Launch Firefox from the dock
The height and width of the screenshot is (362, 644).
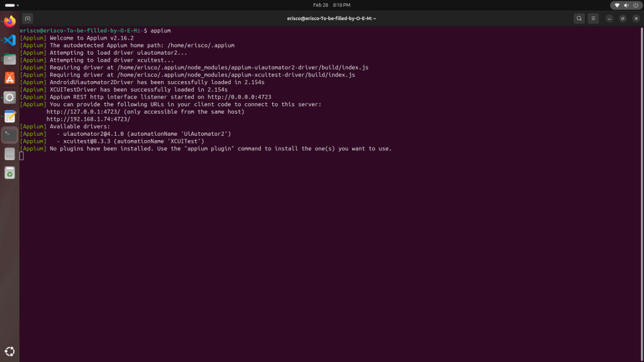click(9, 22)
